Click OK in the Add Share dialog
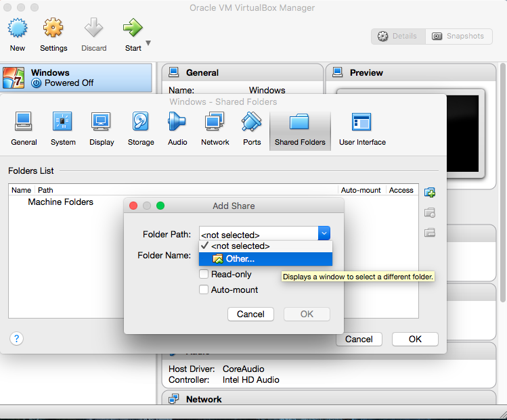 [307, 314]
